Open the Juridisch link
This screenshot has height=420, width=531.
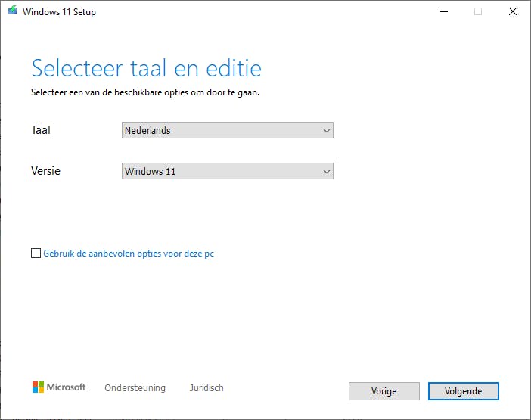point(206,387)
